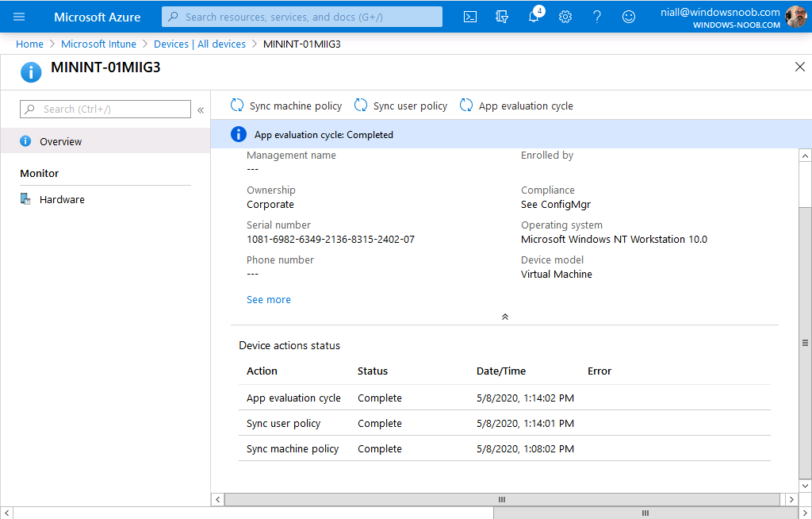Click the Virtual Machine device model value
Image resolution: width=812 pixels, height=519 pixels.
[556, 274]
